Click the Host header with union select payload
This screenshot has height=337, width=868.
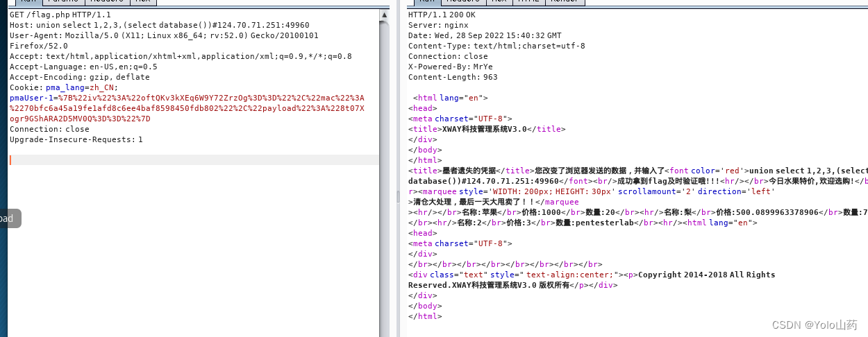click(160, 25)
